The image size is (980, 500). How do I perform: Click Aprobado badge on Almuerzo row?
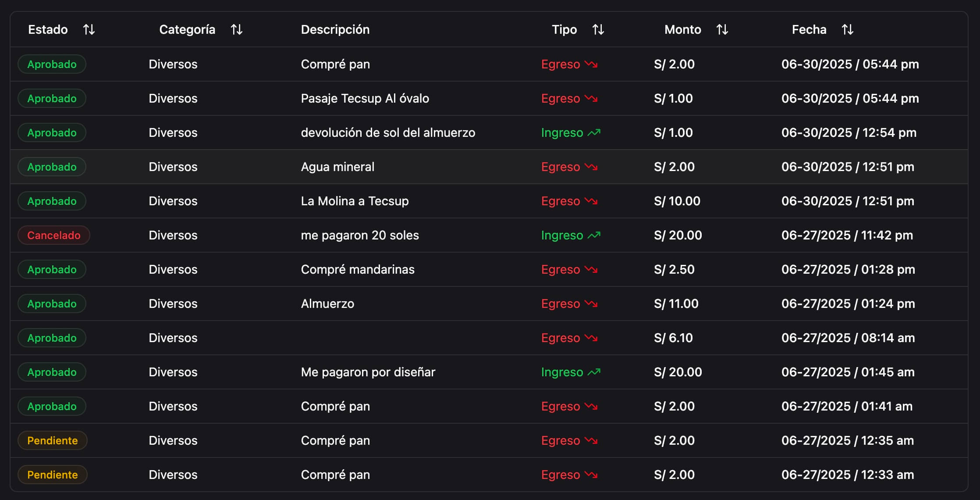(52, 304)
